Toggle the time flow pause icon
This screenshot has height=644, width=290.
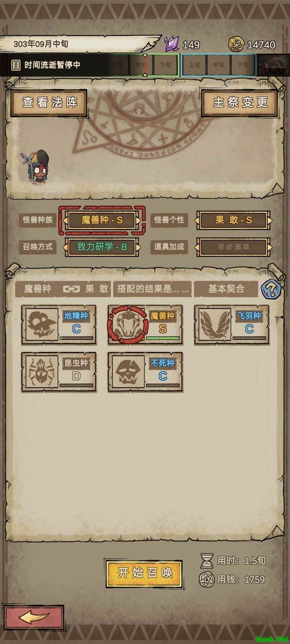[x=16, y=65]
